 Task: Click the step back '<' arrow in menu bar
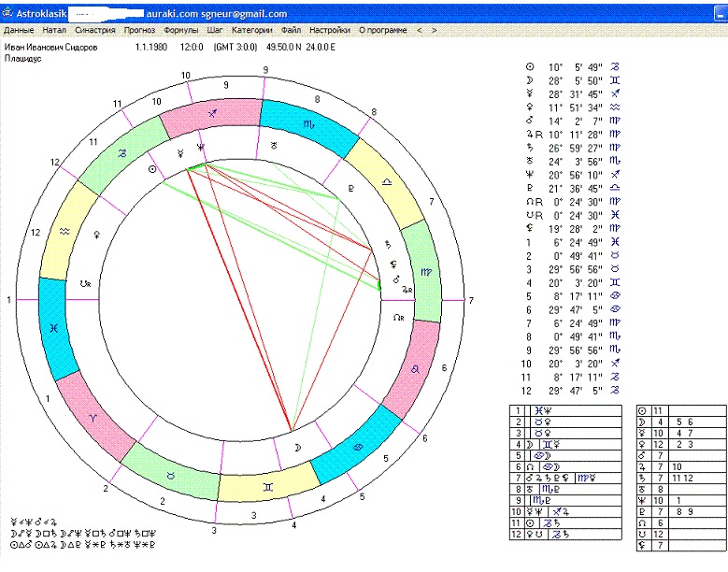(420, 30)
